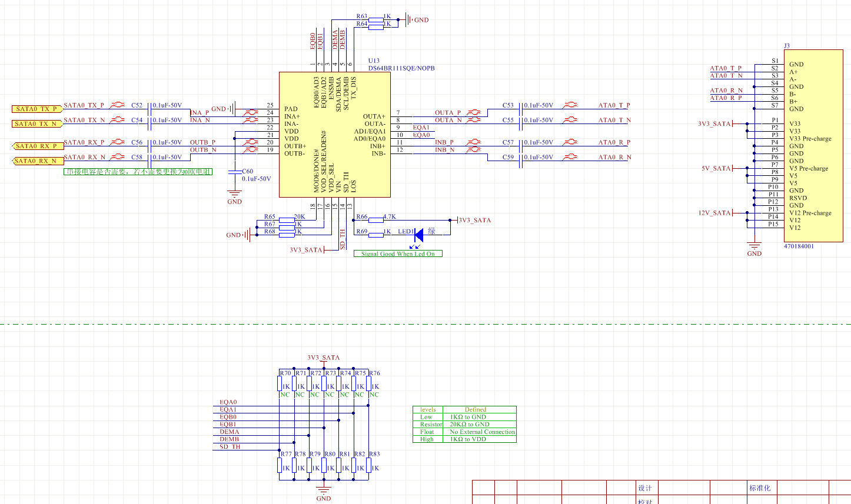Screen dimensions: 851x504
Task: Click the 'Signal Good When Led On' note
Action: point(398,253)
